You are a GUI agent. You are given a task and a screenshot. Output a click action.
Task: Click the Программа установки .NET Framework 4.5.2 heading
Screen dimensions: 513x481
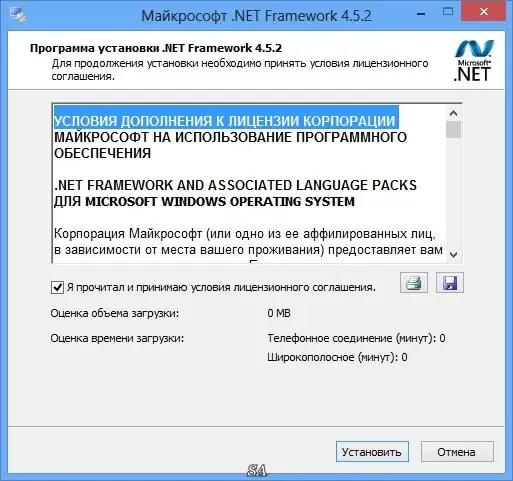[x=156, y=48]
